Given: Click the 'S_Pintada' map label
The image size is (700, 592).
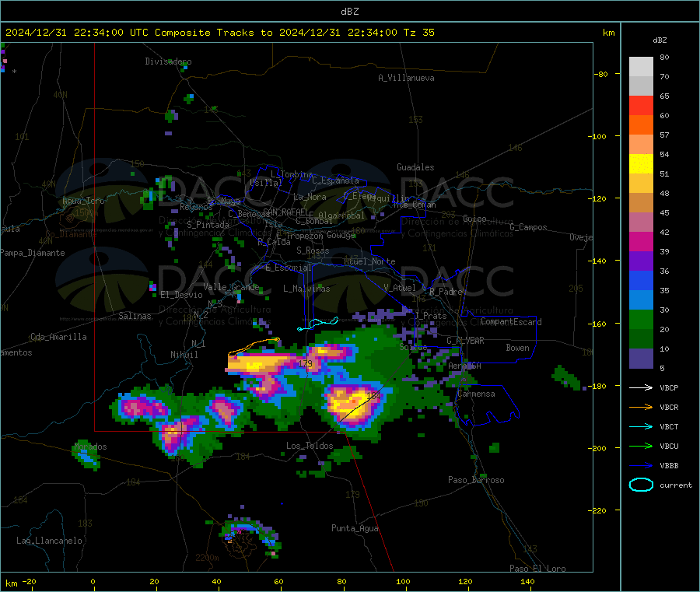Looking at the screenshot, I should pos(208,225).
